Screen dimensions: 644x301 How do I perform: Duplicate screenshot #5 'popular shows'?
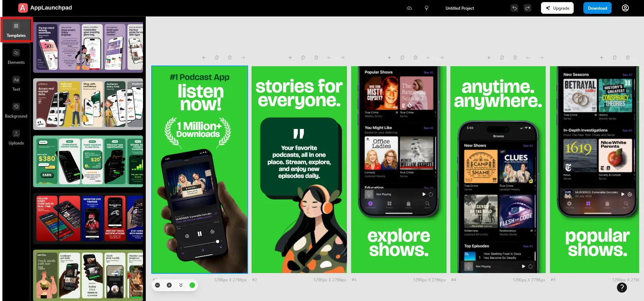click(x=615, y=58)
